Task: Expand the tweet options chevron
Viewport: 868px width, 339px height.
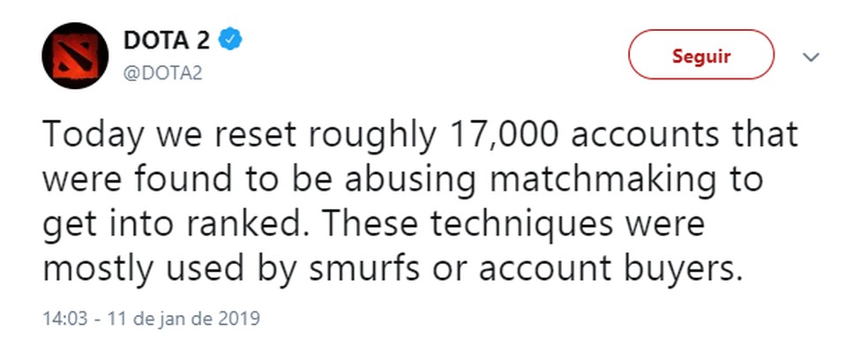Action: [x=811, y=56]
